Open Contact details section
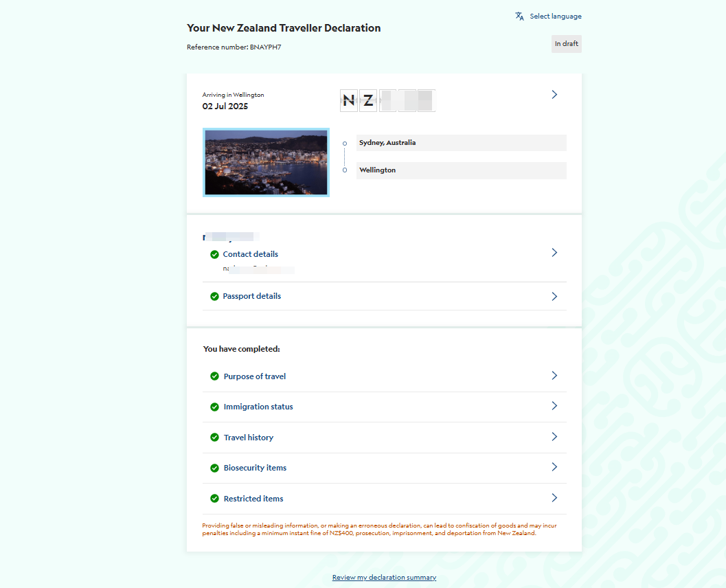726x588 pixels. click(x=251, y=254)
